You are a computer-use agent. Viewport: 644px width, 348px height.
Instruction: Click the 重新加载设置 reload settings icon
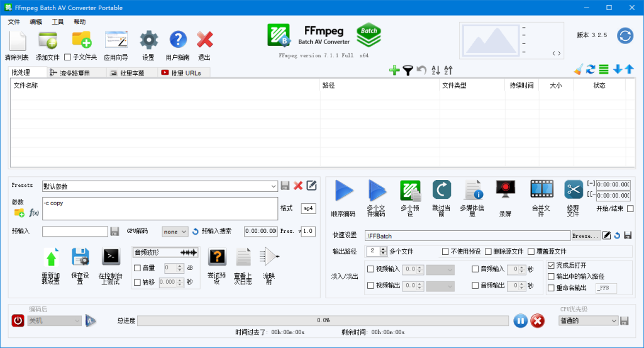51,258
